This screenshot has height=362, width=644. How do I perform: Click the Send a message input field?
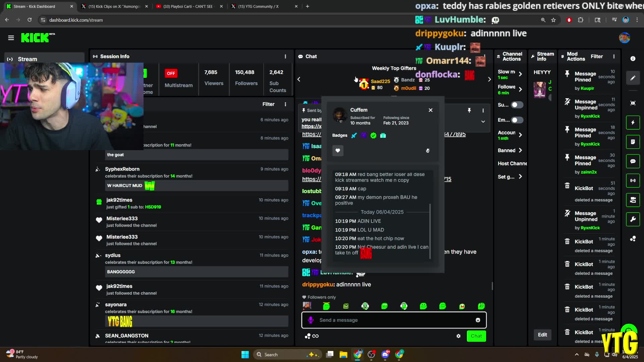coord(394,320)
